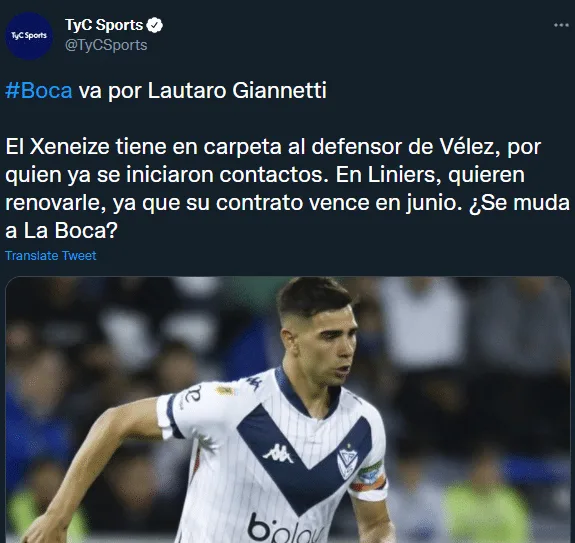Click the question ¿Se muda a La Boca?
The image size is (575, 543).
coord(288,216)
